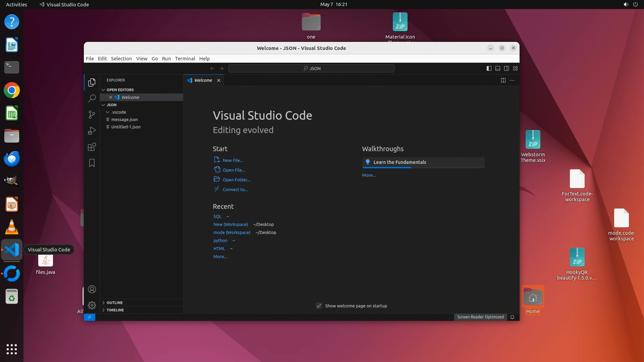The width and height of the screenshot is (644, 362).
Task: Uncheck Show welcome page on startup
Action: coord(319,306)
